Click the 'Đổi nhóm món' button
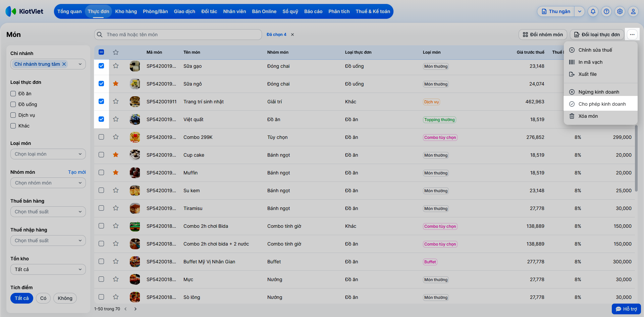The image size is (644, 317). 543,35
